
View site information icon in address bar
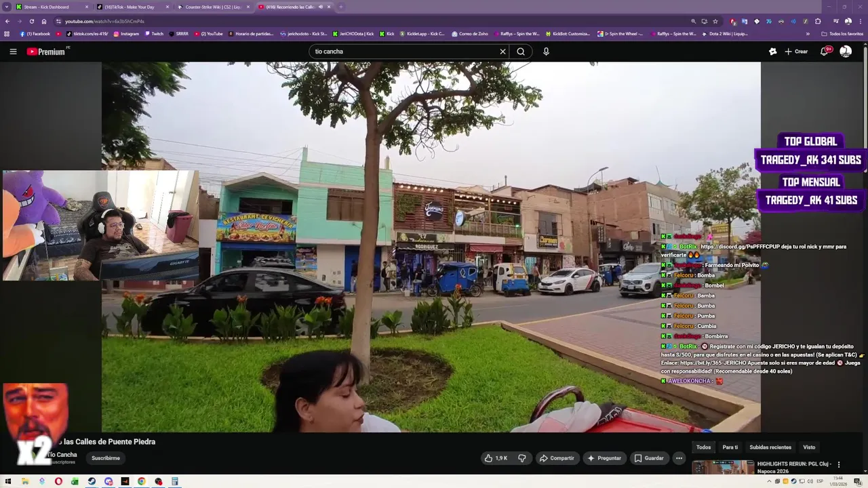(58, 21)
